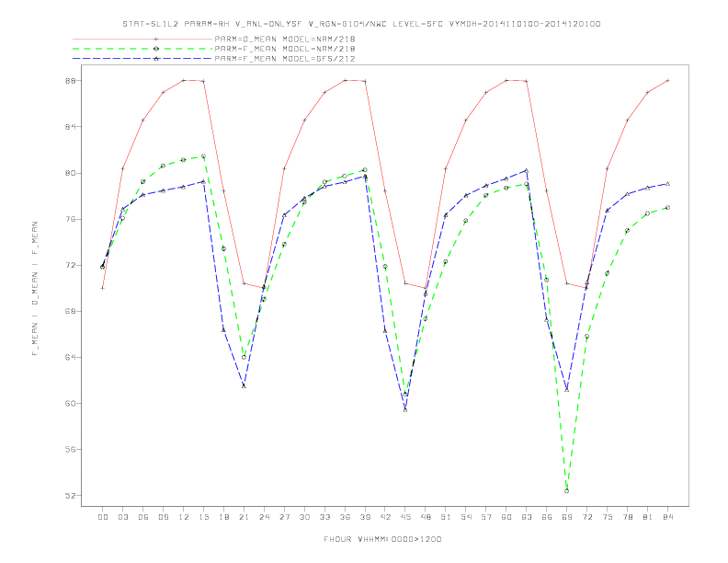The width and height of the screenshot is (728, 563).
Task: Click x-axis tick label 24
Action: [264, 517]
